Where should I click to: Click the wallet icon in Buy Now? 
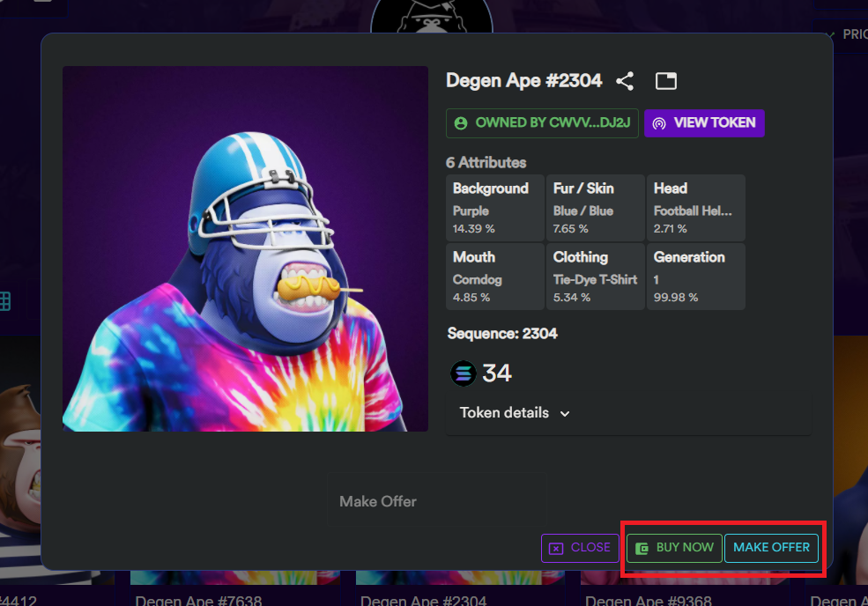click(x=642, y=549)
